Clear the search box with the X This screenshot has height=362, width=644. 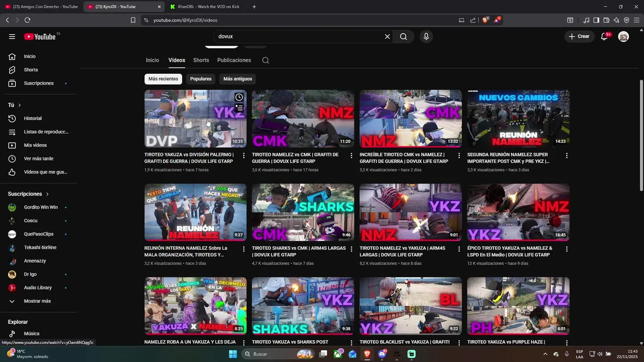point(387,37)
